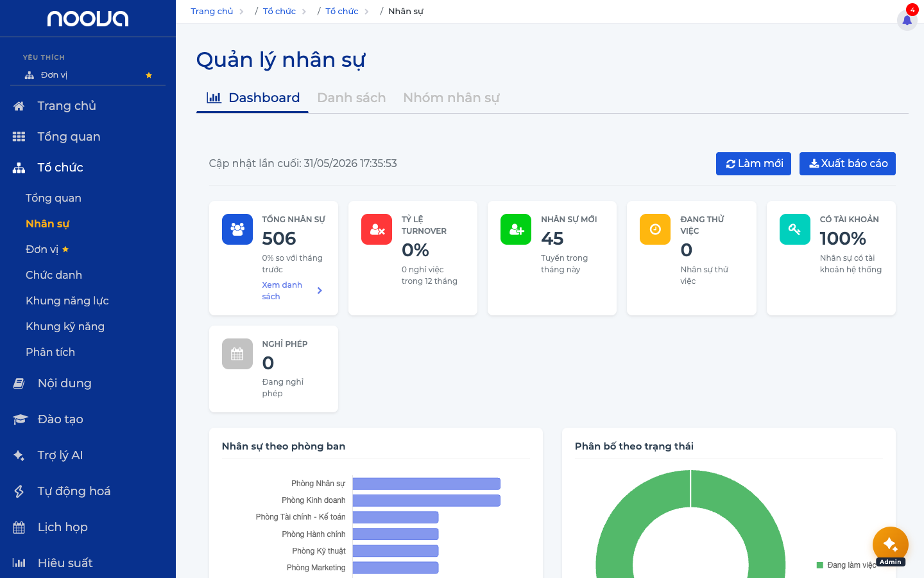
Task: Click the Tổng nhân sự blue users icon
Action: coord(237,229)
